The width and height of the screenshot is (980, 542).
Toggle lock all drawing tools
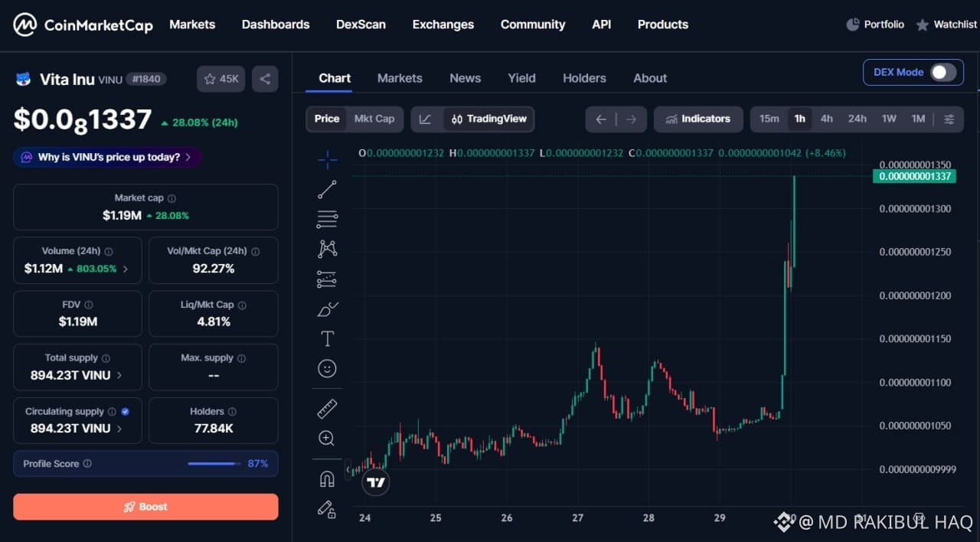[327, 509]
